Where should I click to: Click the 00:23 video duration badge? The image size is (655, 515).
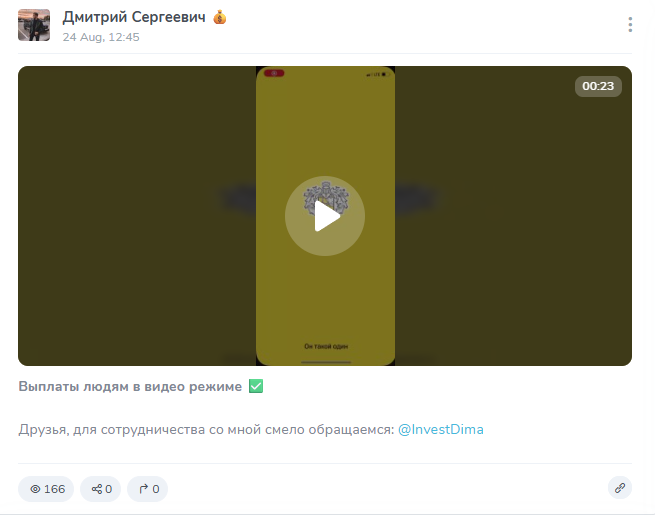pyautogui.click(x=598, y=86)
